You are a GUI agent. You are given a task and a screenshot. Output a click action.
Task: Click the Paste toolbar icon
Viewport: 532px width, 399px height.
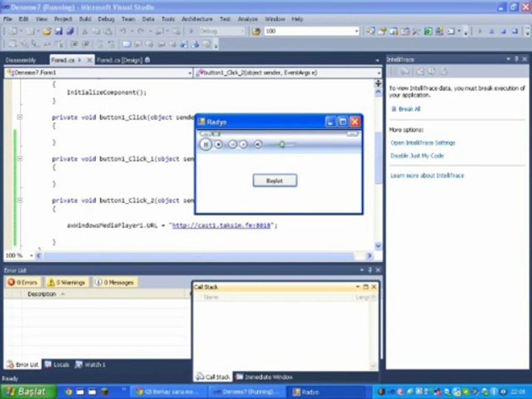click(x=108, y=32)
